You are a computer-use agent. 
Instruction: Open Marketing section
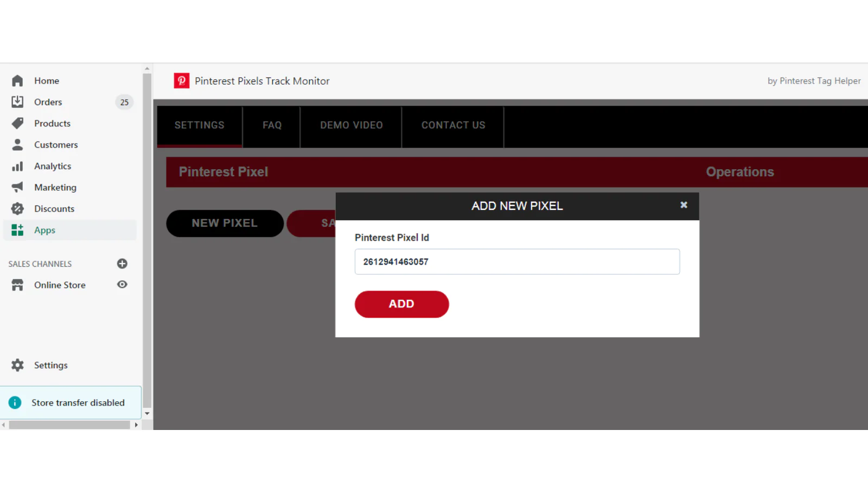(55, 187)
